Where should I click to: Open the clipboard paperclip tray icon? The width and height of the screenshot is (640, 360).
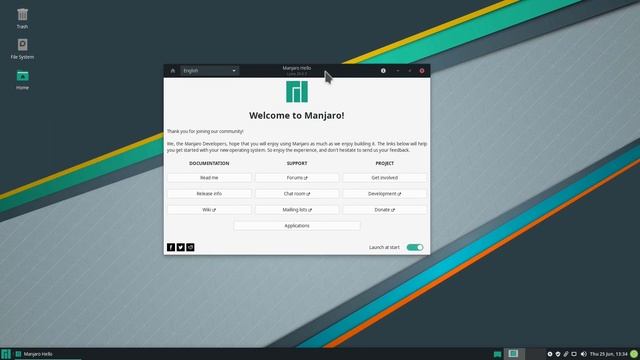click(566, 354)
